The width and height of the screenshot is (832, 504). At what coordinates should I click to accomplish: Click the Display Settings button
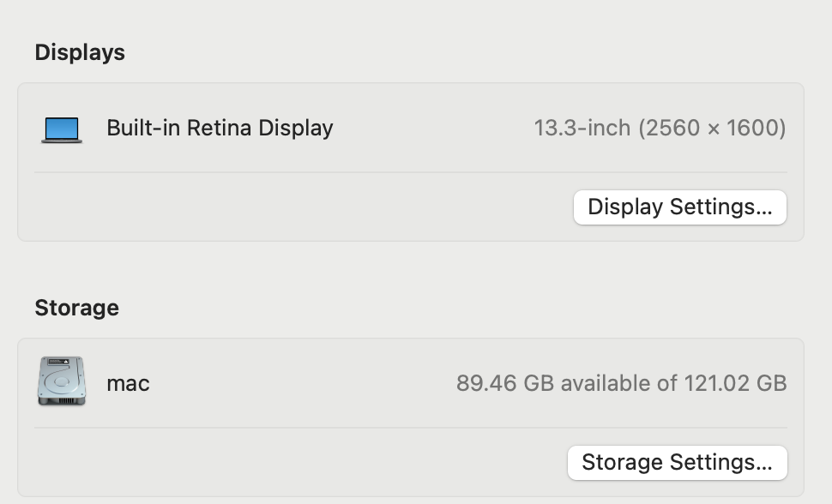679,207
